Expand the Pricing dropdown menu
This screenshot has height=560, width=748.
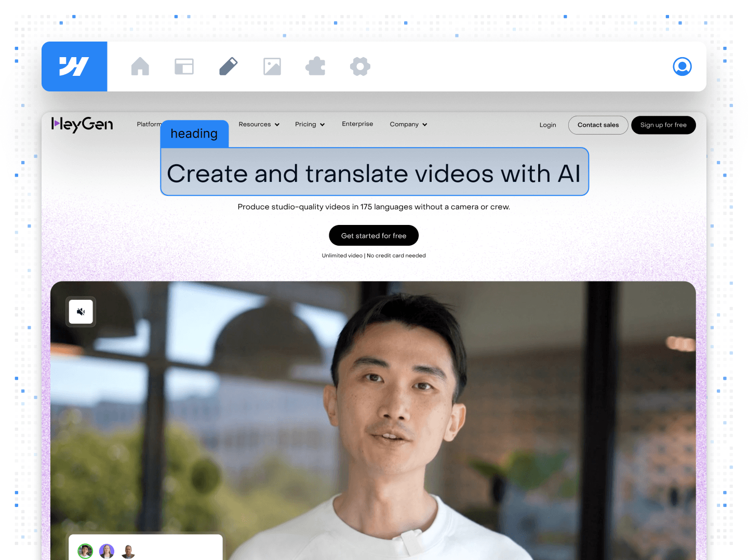click(x=310, y=125)
